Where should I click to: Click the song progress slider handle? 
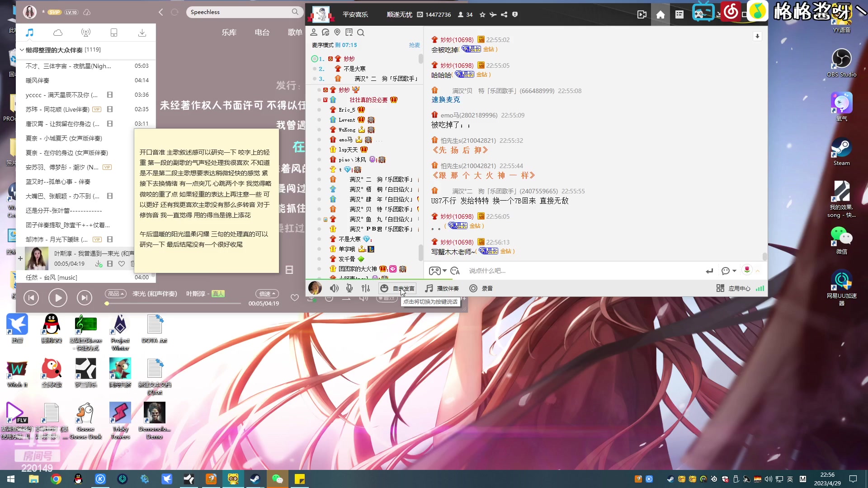pos(107,304)
